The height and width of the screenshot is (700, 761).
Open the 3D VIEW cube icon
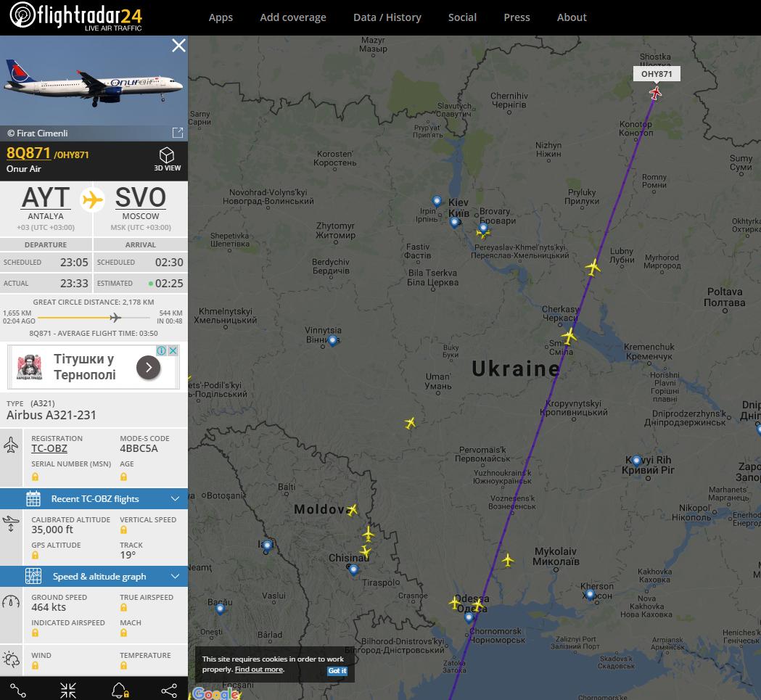167,155
